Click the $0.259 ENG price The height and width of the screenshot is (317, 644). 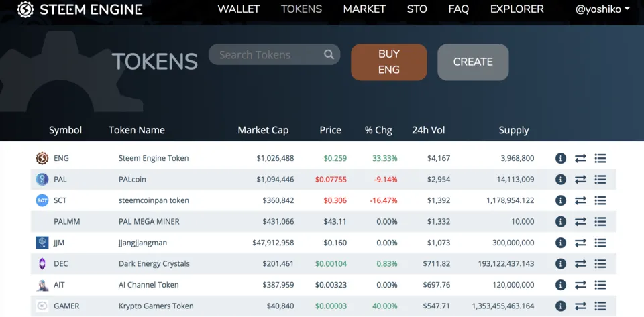(335, 158)
